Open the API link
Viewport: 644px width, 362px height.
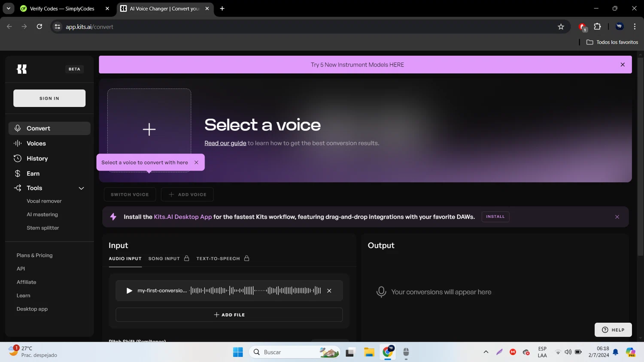(21, 268)
